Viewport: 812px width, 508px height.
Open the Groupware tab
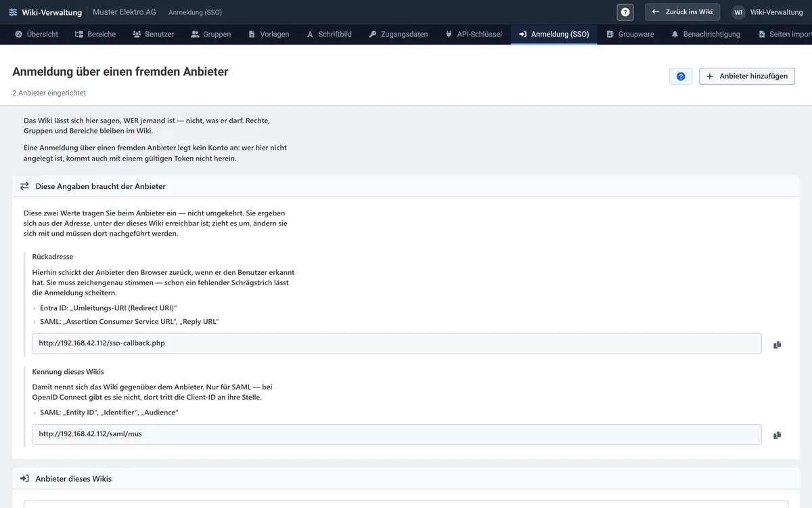(x=630, y=34)
